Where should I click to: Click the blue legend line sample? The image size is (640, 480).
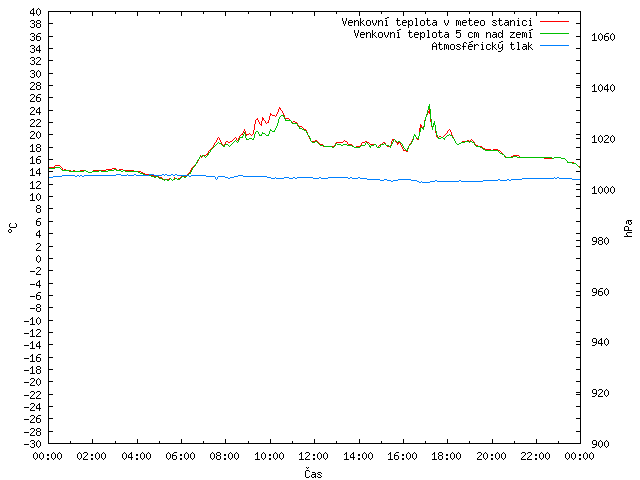[x=554, y=46]
